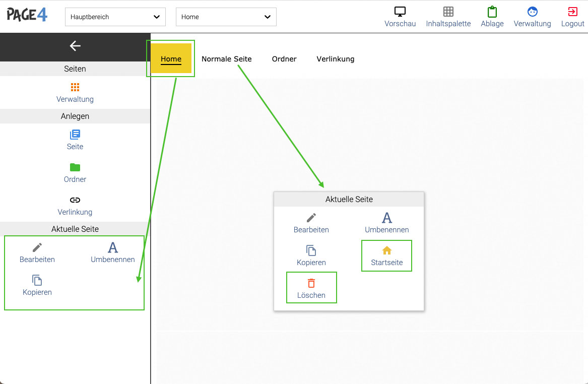Open Verwaltung grid icon under Seiten
The height and width of the screenshot is (384, 588).
point(75,87)
